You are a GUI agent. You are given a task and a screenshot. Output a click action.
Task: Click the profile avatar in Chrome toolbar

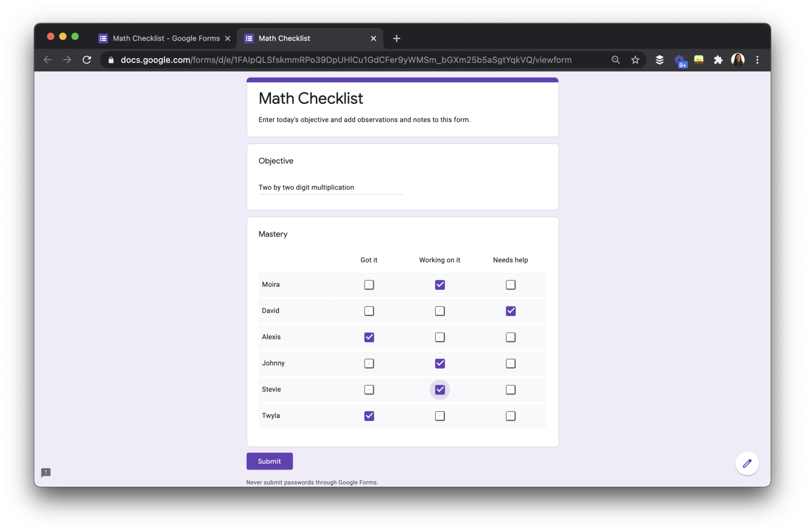[x=737, y=60]
